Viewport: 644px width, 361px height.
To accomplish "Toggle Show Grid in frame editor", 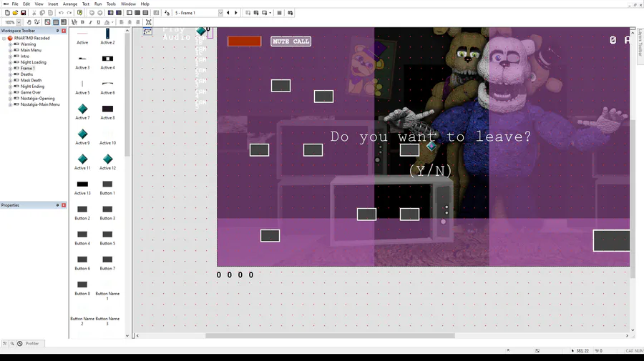I will pos(55,22).
